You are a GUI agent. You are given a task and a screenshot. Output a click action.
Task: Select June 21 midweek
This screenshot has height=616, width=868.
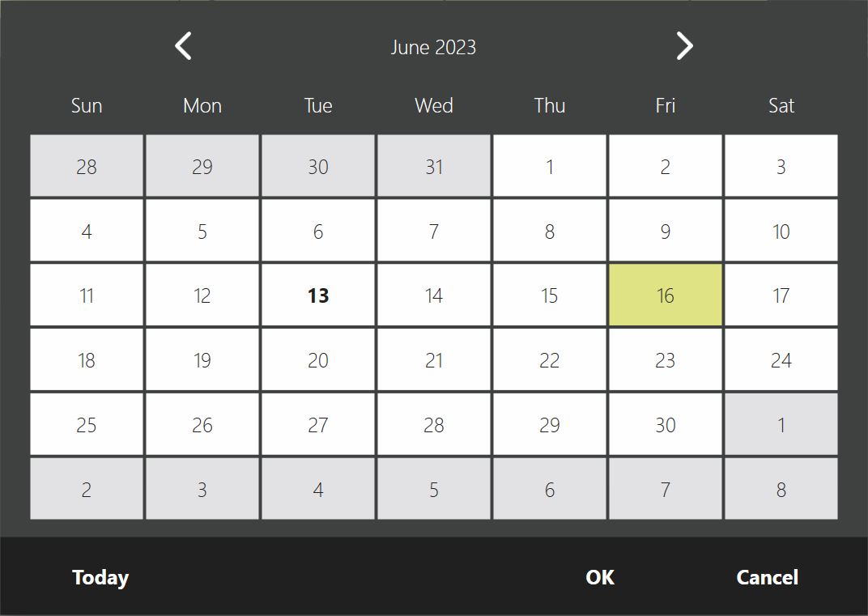pyautogui.click(x=434, y=359)
